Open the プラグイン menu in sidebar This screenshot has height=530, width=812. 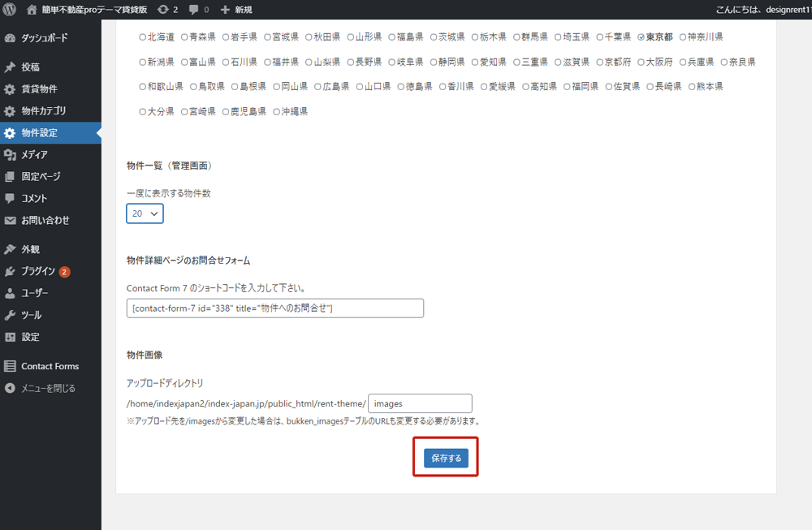tap(38, 271)
